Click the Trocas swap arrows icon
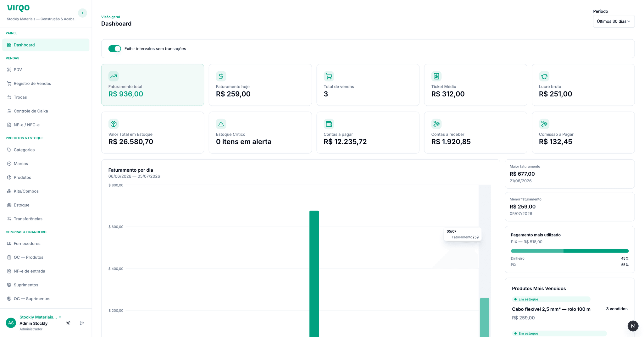Viewport: 644px width, 337px height. point(9,97)
